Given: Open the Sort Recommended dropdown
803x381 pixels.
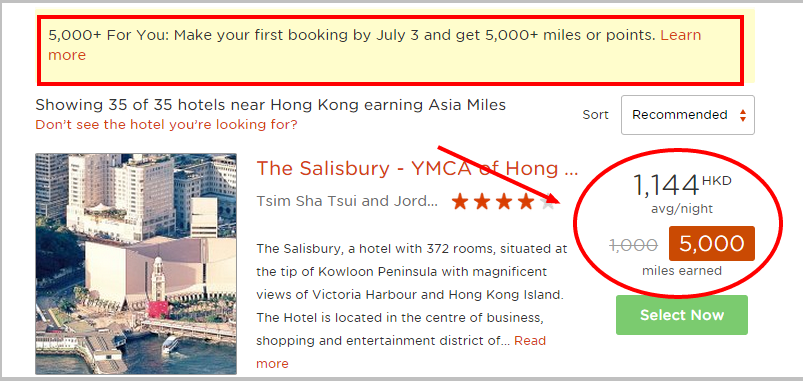Looking at the screenshot, I should (688, 115).
